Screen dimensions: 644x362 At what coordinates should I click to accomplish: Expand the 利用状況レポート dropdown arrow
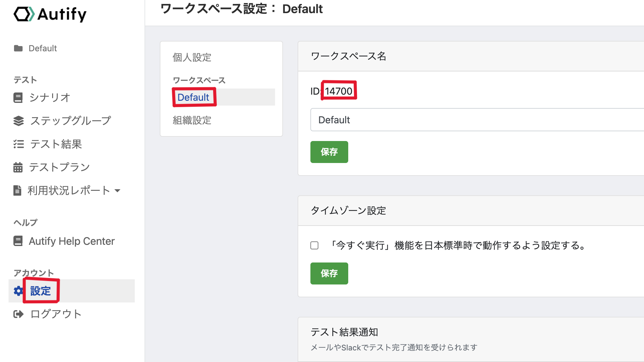(117, 191)
